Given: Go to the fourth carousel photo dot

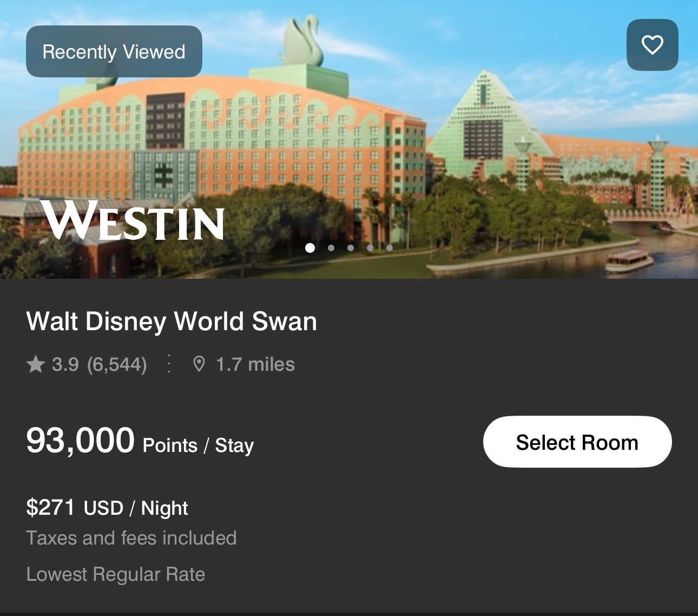Looking at the screenshot, I should pos(370,248).
